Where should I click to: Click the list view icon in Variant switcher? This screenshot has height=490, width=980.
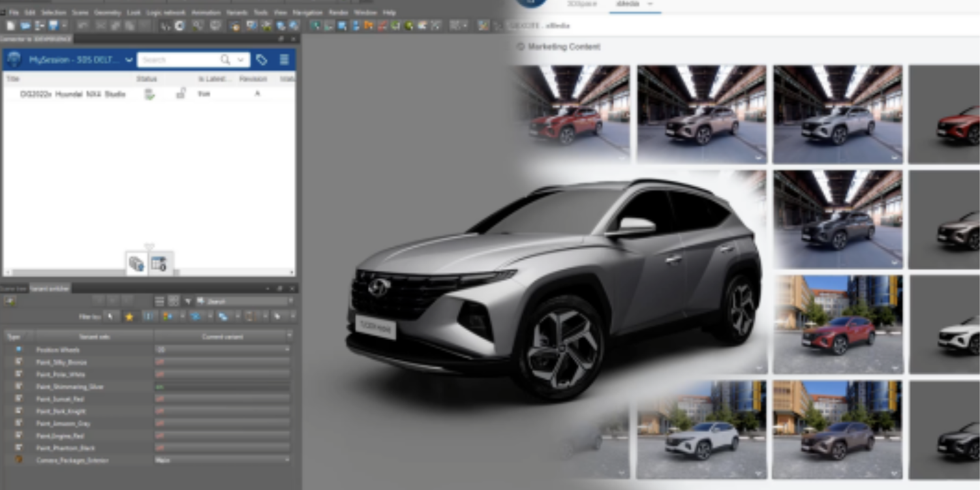point(159,301)
